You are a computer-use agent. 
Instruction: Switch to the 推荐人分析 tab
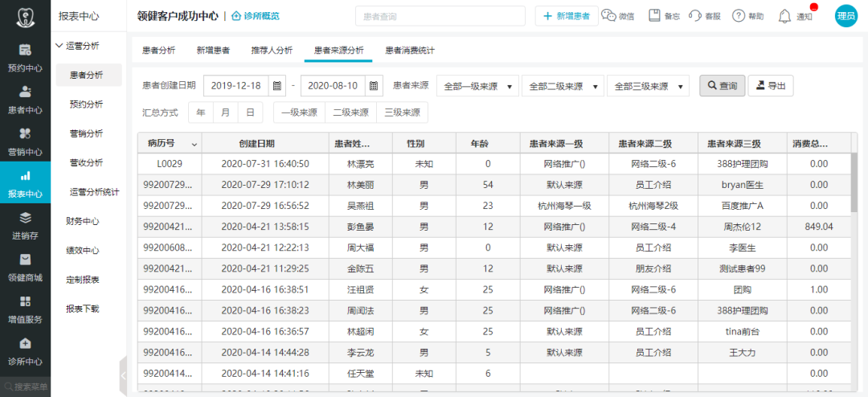272,51
